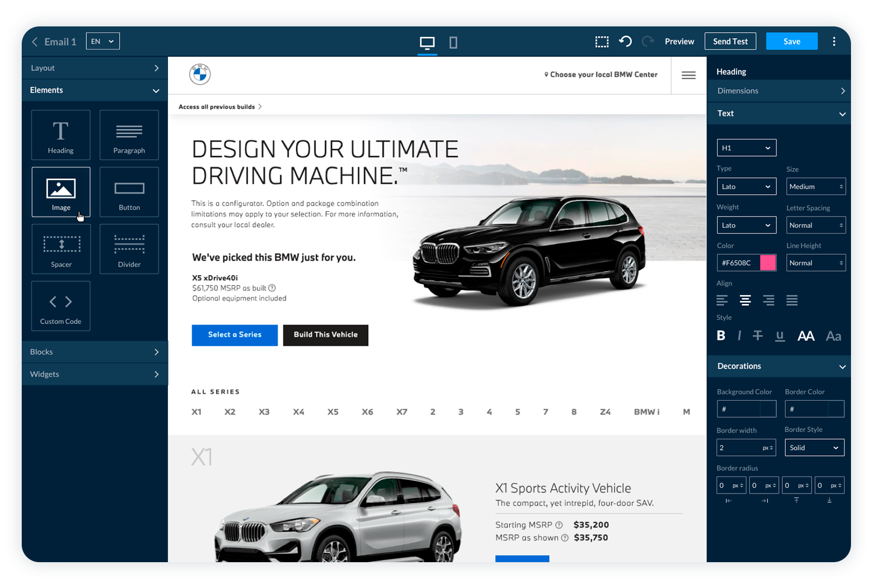Expand the Layout section
878x588 pixels.
pyautogui.click(x=95, y=68)
